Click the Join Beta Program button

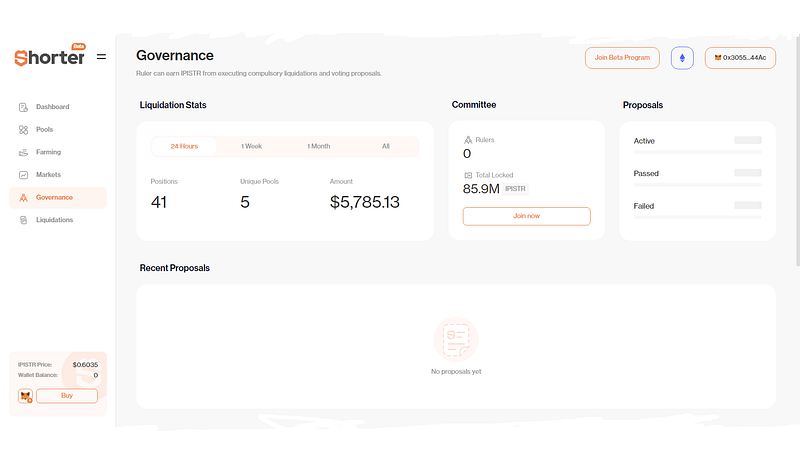tap(622, 58)
